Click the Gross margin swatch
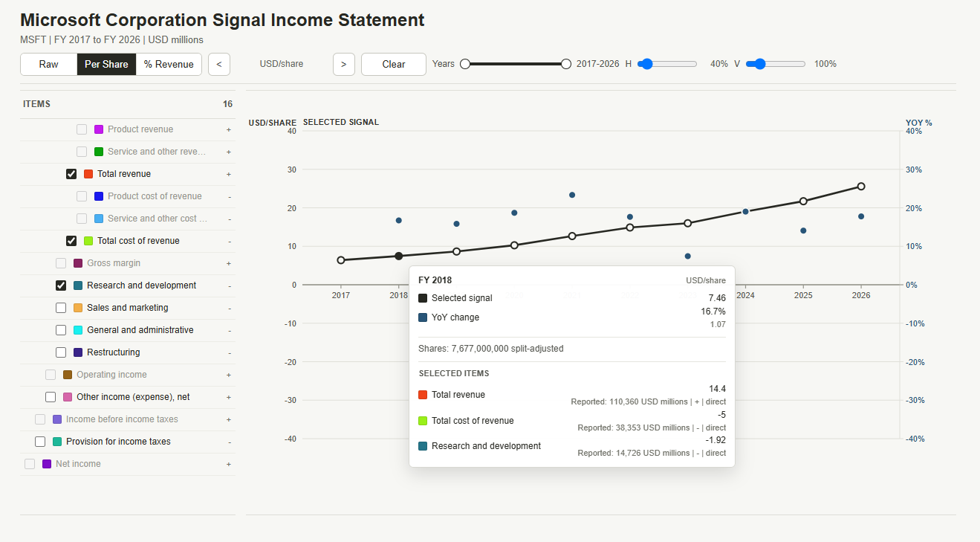Viewport: 980px width, 542px height. [78, 263]
